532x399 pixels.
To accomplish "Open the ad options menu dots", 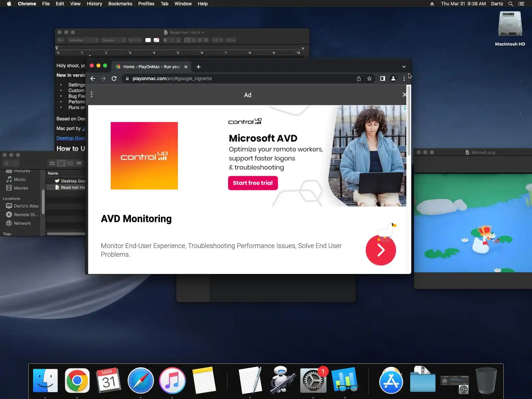I will 92,95.
